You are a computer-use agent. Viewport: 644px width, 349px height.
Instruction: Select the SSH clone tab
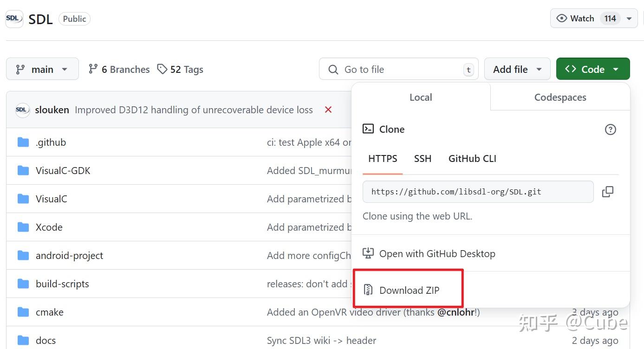pos(423,159)
